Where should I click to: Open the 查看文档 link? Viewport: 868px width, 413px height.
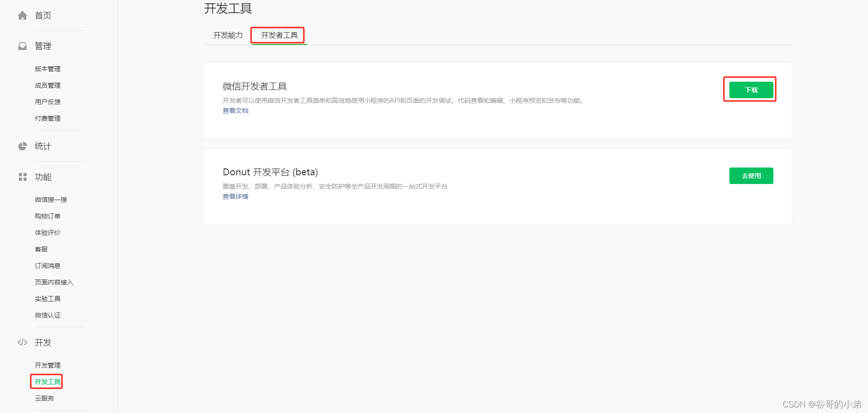[x=235, y=111]
